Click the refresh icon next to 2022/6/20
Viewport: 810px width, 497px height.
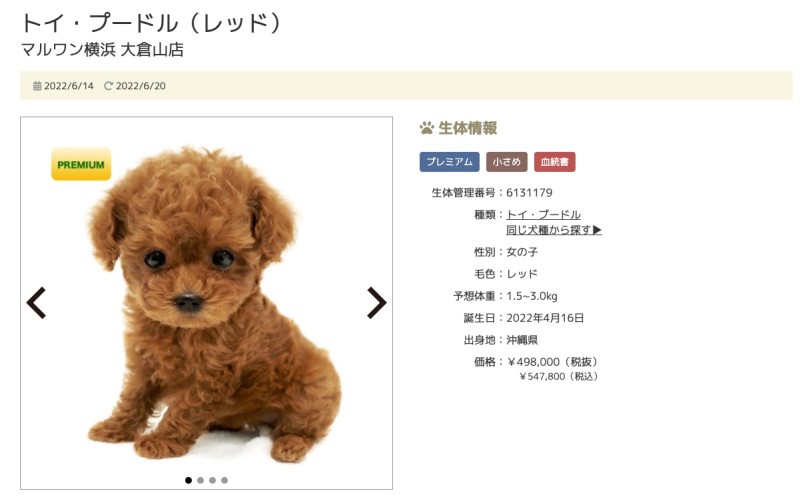108,86
